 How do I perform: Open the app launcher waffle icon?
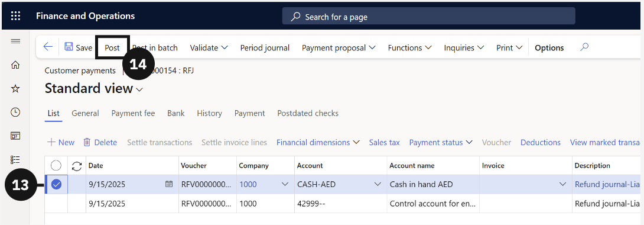[15, 16]
